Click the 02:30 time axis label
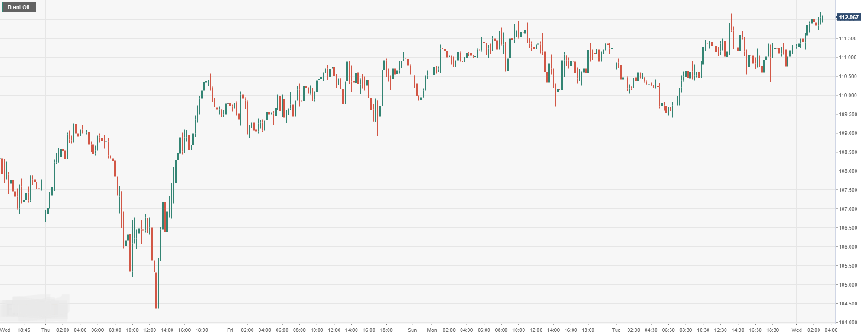The width and height of the screenshot is (868, 336). [x=634, y=330]
